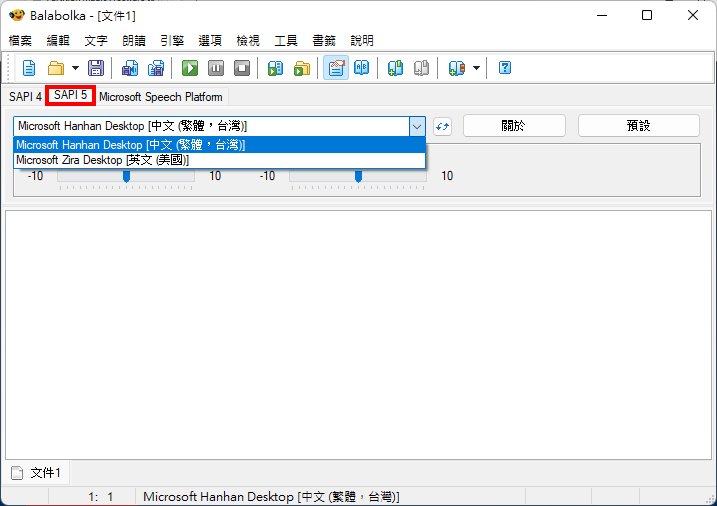Open the 工具 menu
The width and height of the screenshot is (717, 506).
286,41
